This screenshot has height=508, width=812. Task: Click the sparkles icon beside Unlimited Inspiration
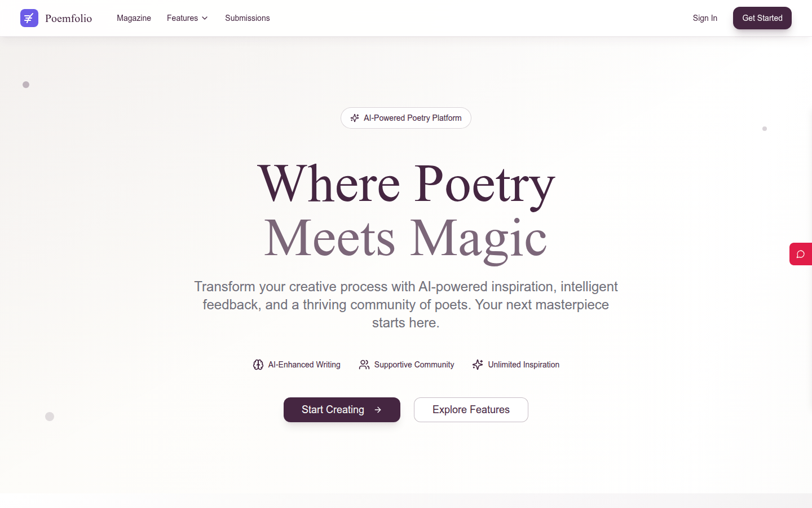pyautogui.click(x=478, y=365)
